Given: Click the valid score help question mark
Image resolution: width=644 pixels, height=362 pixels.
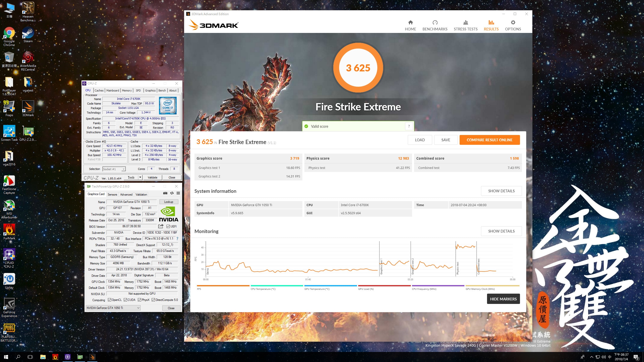Looking at the screenshot, I should (x=409, y=126).
